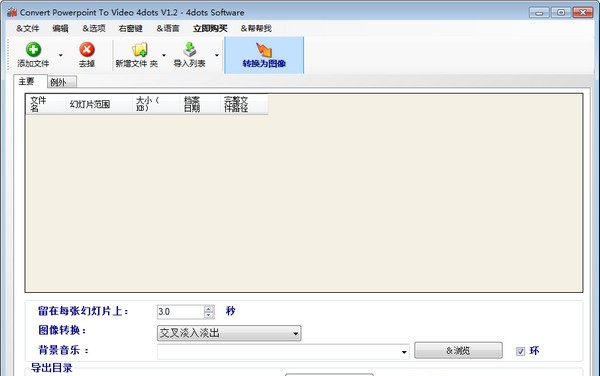Click the red Remove (去掉) icon

click(x=87, y=50)
